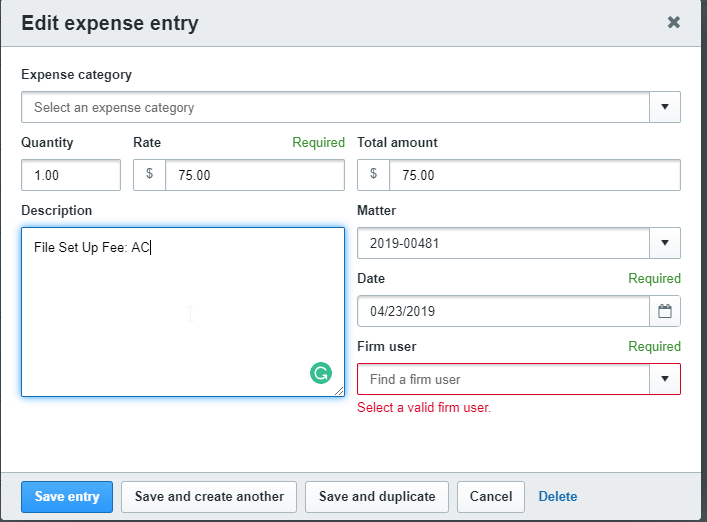The image size is (707, 522).
Task: Click the Firm user label
Action: point(386,347)
